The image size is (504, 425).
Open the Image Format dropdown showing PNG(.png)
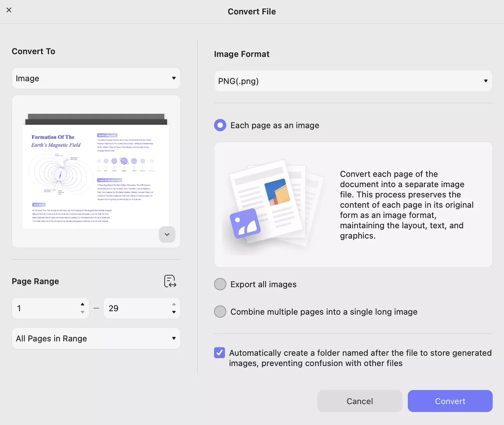pyautogui.click(x=353, y=81)
